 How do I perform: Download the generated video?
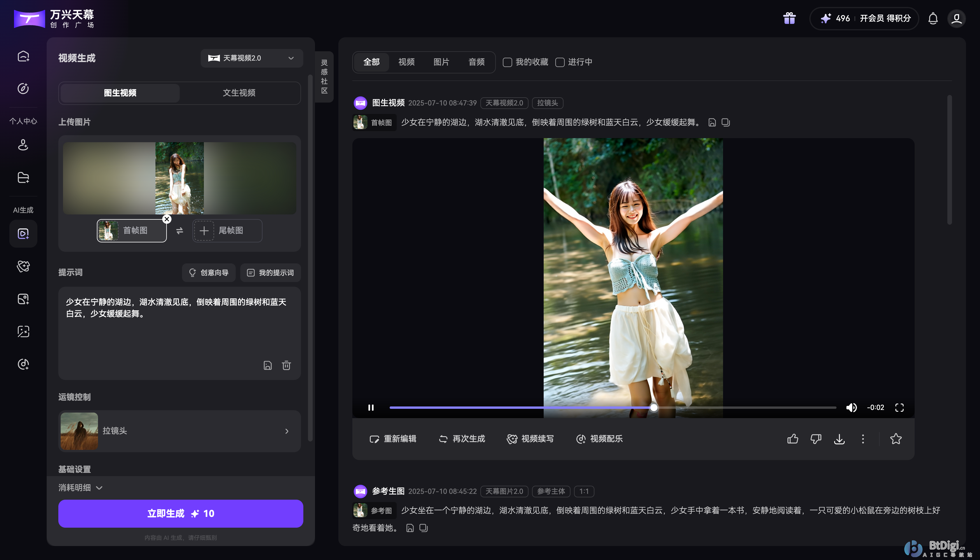(x=839, y=439)
